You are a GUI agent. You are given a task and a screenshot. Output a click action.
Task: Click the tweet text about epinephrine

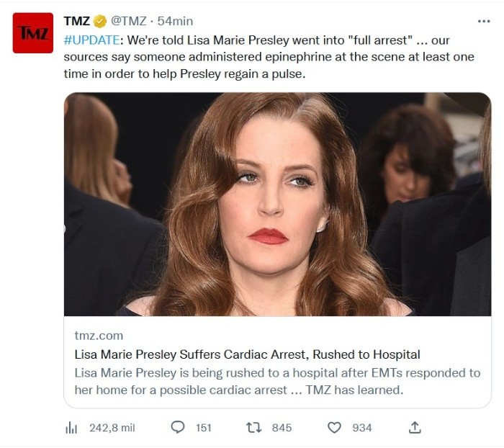(x=269, y=57)
